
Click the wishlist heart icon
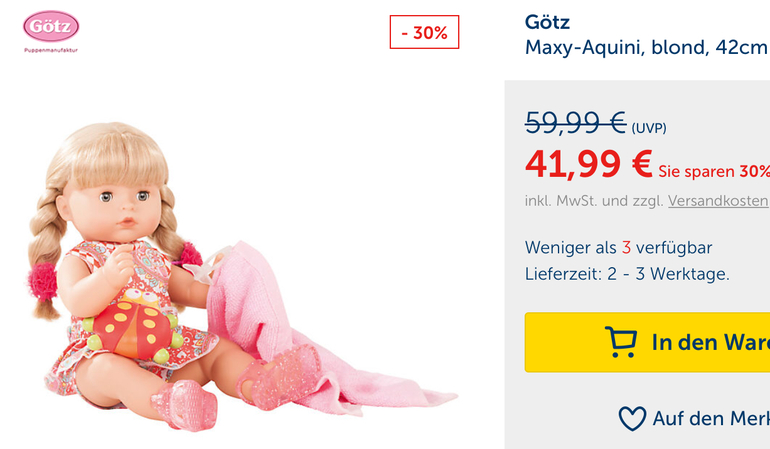pyautogui.click(x=632, y=419)
